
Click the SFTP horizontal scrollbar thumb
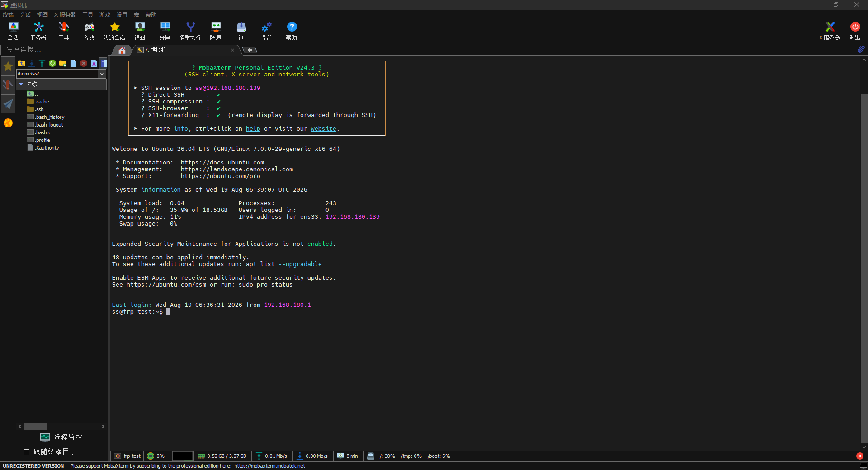pos(35,426)
